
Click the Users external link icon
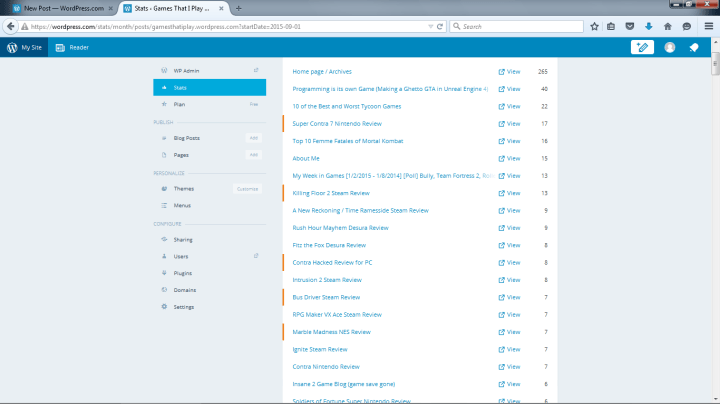pos(256,256)
